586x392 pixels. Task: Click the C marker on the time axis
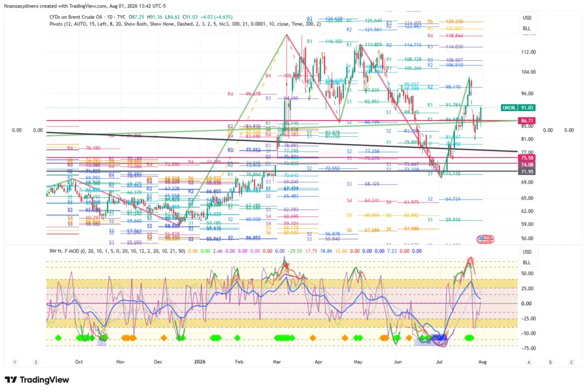[572, 362]
